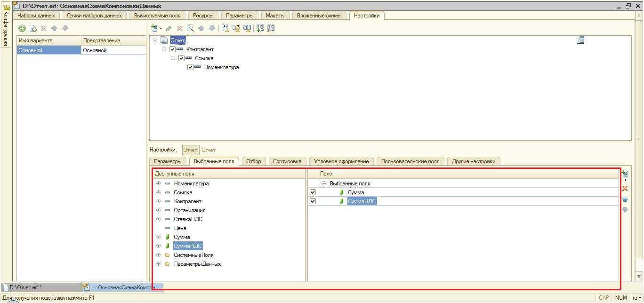This screenshot has height=303, width=644.
Task: Open the ru keyboard language selector
Action: (x=636, y=297)
